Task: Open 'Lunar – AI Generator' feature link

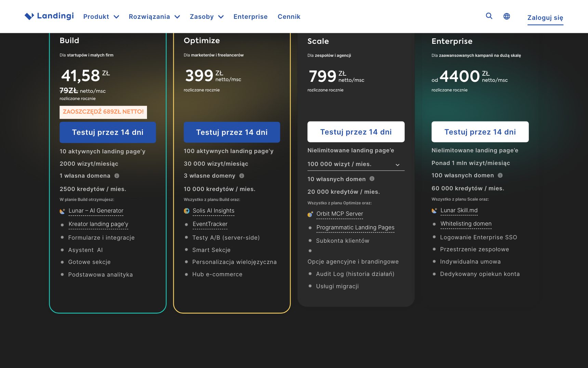Action: [x=96, y=211]
